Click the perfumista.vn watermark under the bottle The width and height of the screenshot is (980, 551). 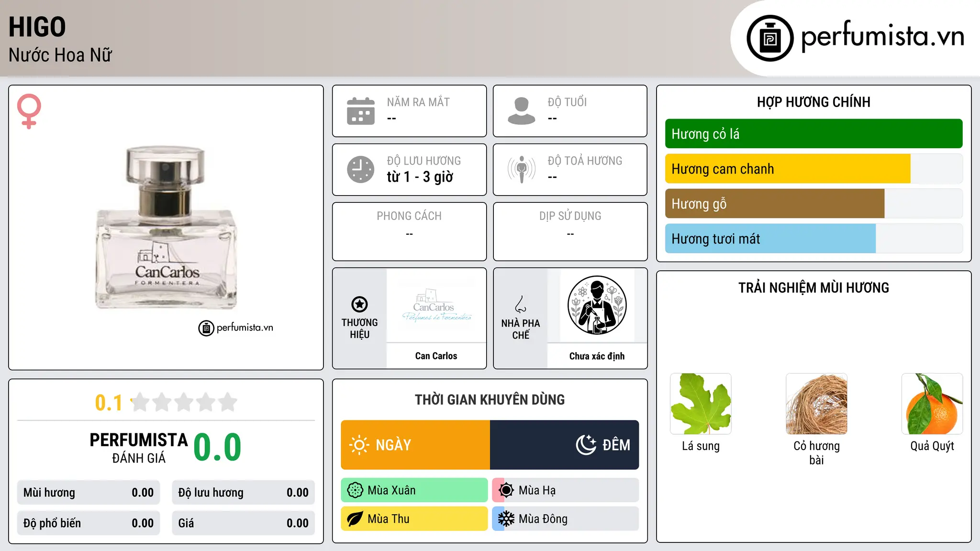coord(236,328)
